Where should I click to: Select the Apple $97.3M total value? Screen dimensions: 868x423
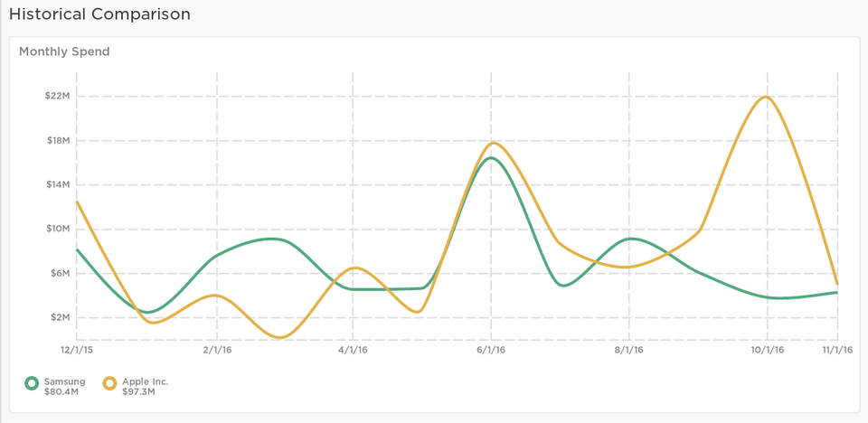coord(138,392)
